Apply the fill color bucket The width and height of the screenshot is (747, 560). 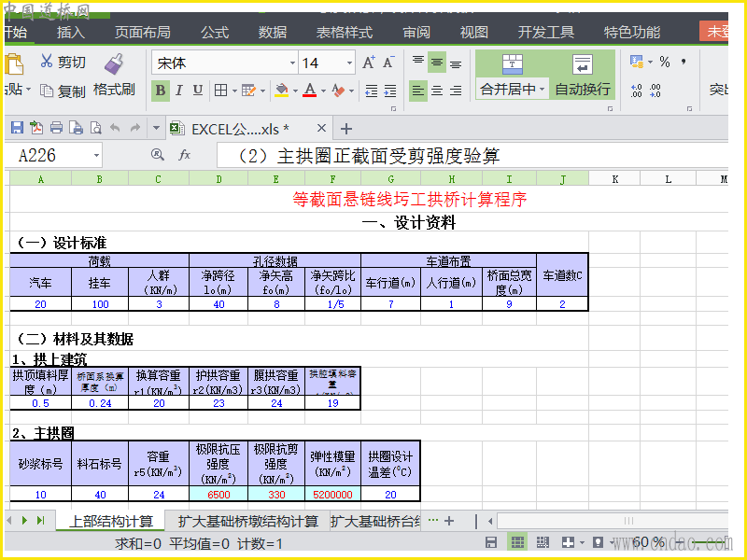pyautogui.click(x=282, y=90)
